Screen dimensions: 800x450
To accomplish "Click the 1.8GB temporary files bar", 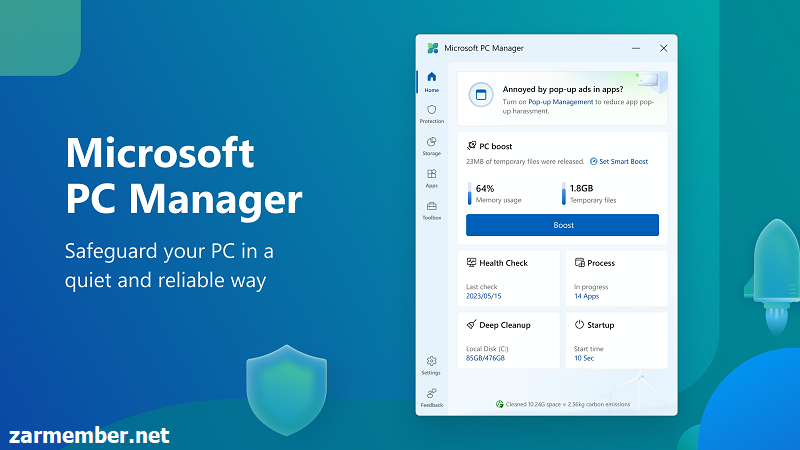I will tap(564, 194).
